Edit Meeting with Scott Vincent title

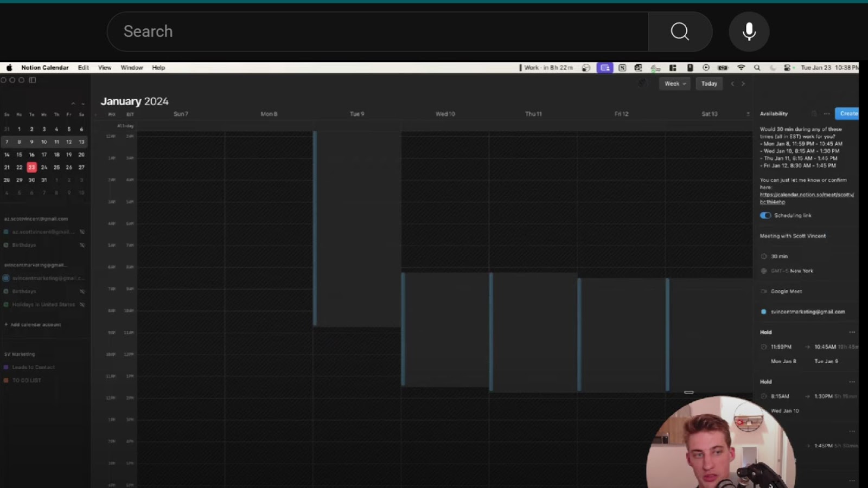[793, 236]
